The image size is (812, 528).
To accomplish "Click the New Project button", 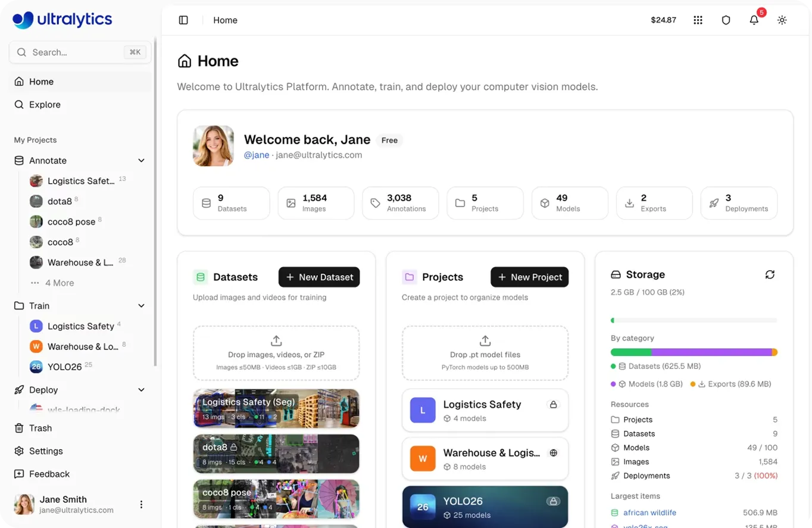I will (x=530, y=277).
